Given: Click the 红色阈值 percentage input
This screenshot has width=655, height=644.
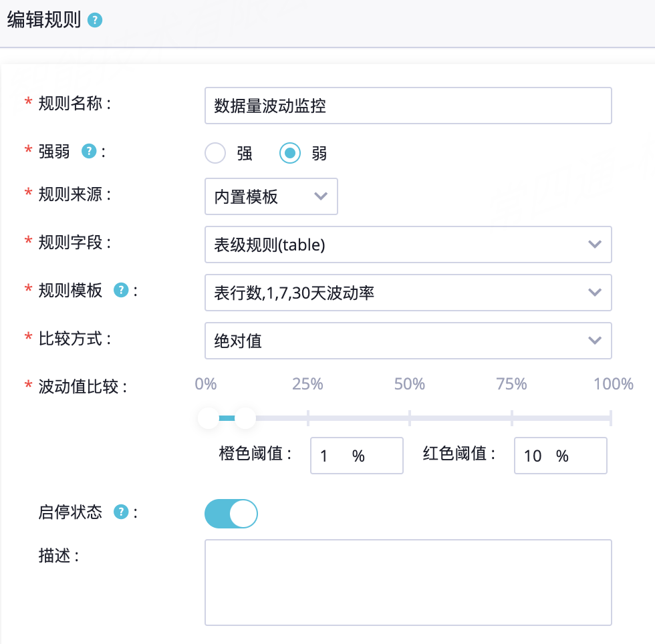Looking at the screenshot, I should [561, 456].
